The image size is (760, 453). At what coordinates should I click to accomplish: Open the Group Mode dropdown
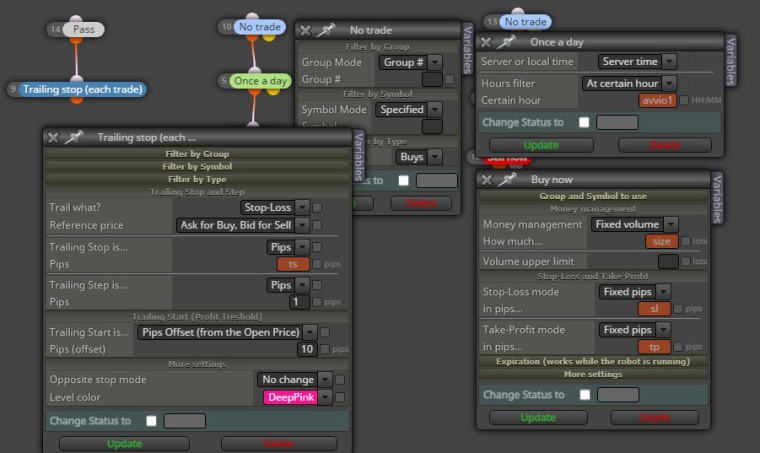pos(411,62)
